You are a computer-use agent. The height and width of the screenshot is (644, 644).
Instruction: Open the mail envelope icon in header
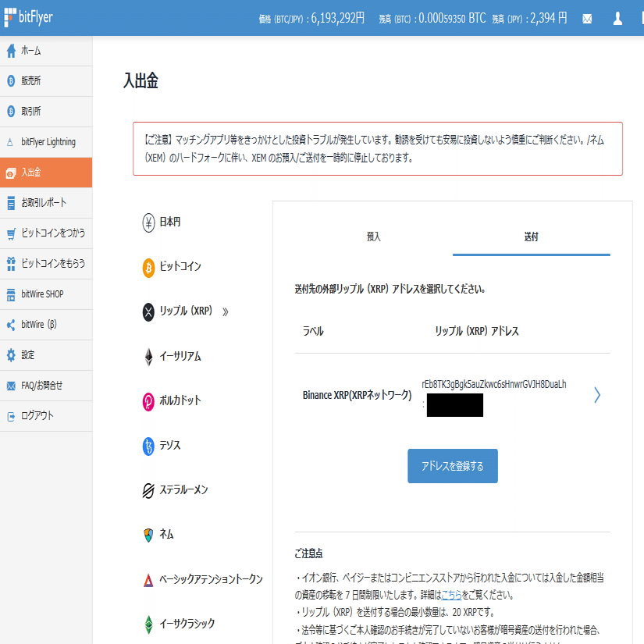point(587,19)
